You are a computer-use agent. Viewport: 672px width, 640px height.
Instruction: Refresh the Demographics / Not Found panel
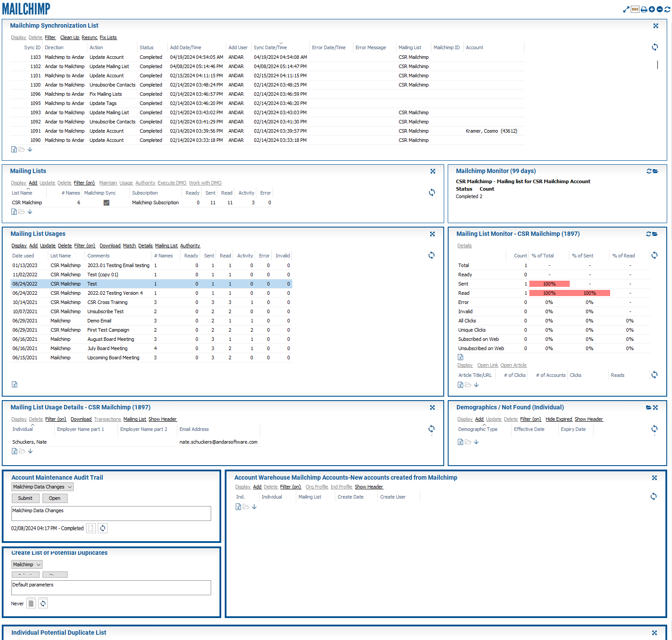point(654,429)
